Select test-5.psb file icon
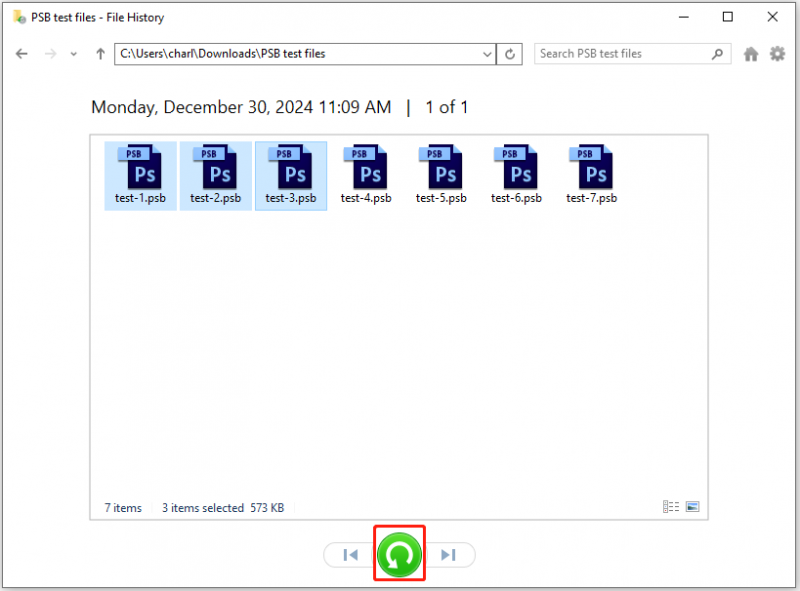The height and width of the screenshot is (591, 800). (x=441, y=175)
